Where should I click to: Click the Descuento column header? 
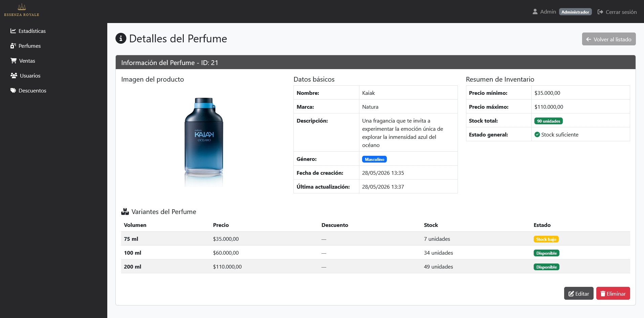[x=335, y=225]
